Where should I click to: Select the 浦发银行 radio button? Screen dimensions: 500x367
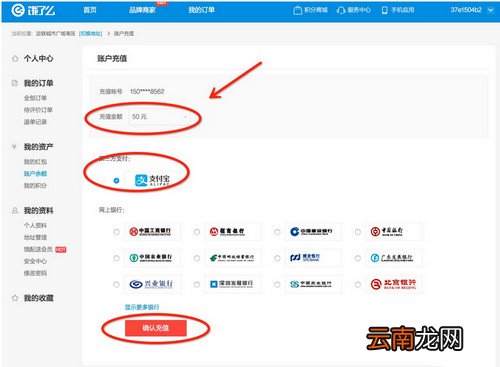tap(277, 258)
